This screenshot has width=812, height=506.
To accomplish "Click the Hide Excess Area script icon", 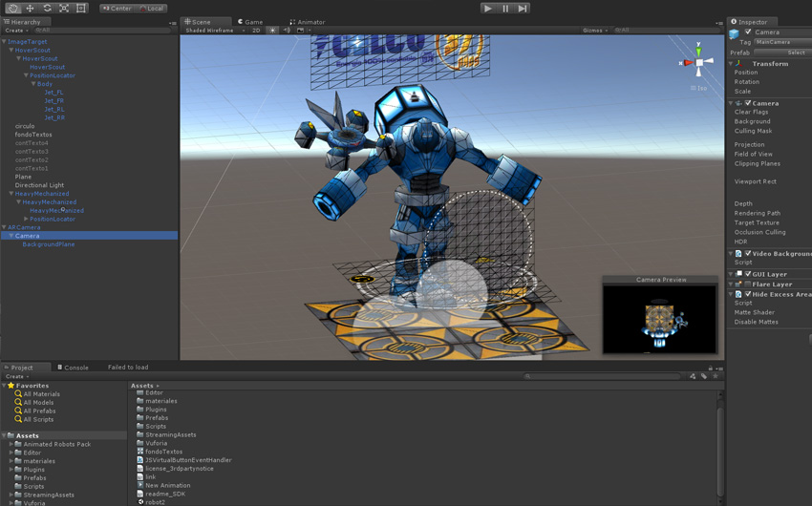I will point(738,294).
